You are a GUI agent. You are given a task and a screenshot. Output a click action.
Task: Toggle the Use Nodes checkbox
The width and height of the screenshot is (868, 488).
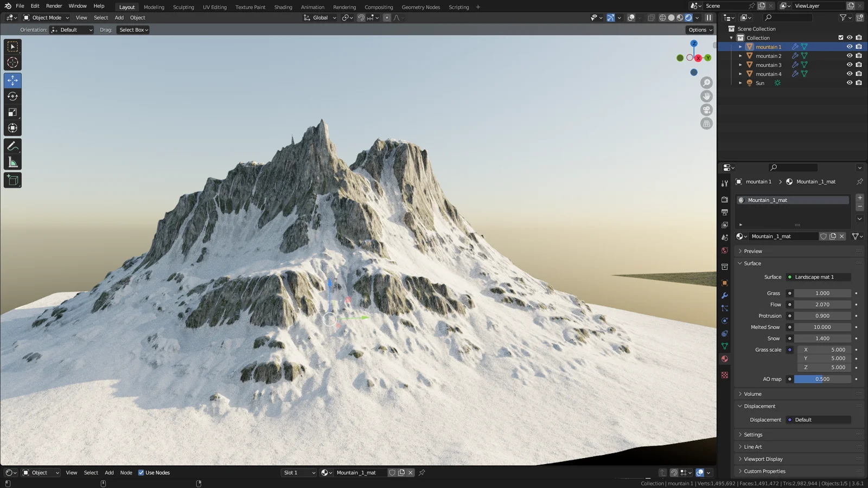click(x=141, y=472)
